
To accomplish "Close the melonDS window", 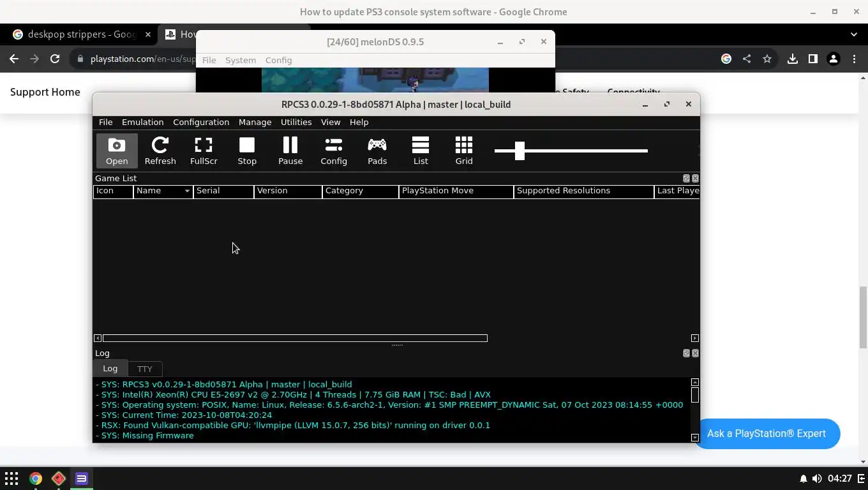I will click(544, 41).
